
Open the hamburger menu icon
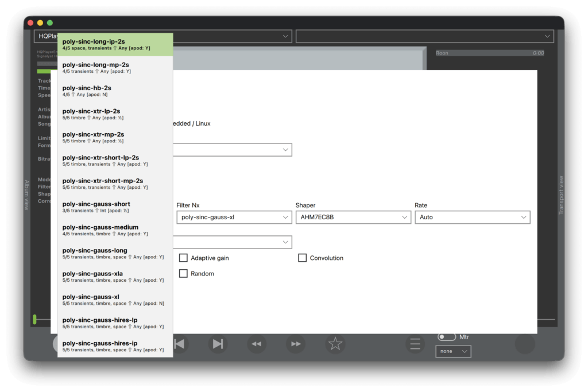click(415, 344)
